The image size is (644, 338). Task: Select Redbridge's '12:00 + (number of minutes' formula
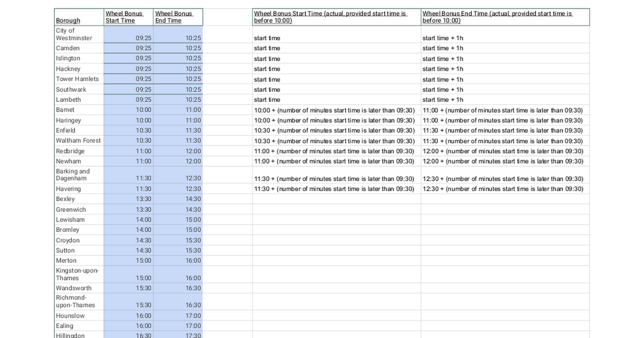tap(505, 151)
